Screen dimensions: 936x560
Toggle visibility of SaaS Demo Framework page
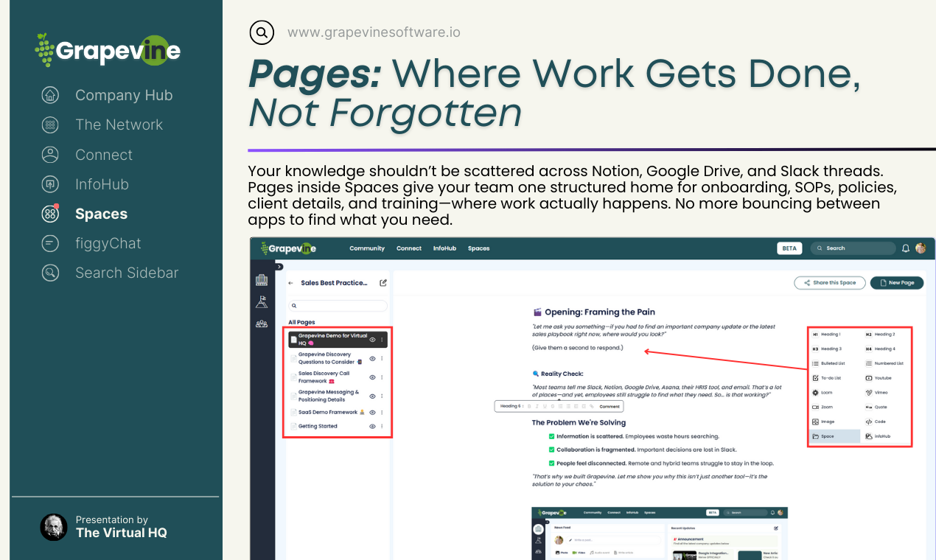[x=372, y=413]
